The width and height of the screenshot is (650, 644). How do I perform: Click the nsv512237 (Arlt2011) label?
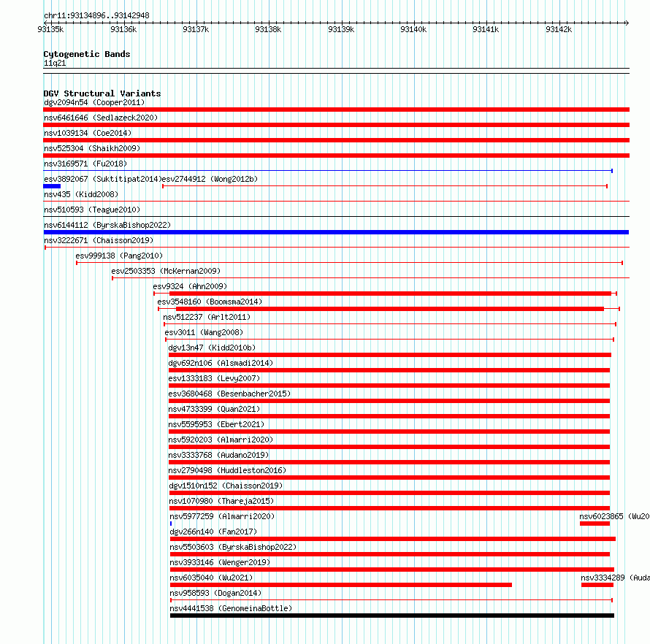coord(207,317)
